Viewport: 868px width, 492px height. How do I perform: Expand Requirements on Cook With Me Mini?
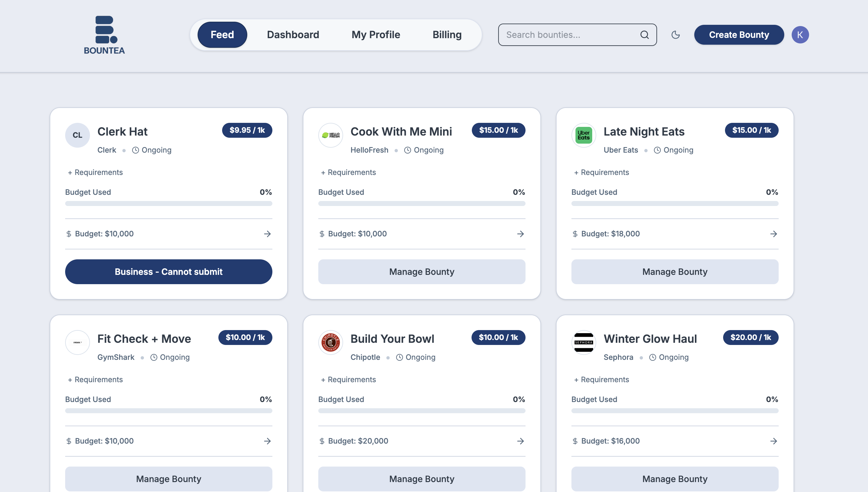[348, 172]
